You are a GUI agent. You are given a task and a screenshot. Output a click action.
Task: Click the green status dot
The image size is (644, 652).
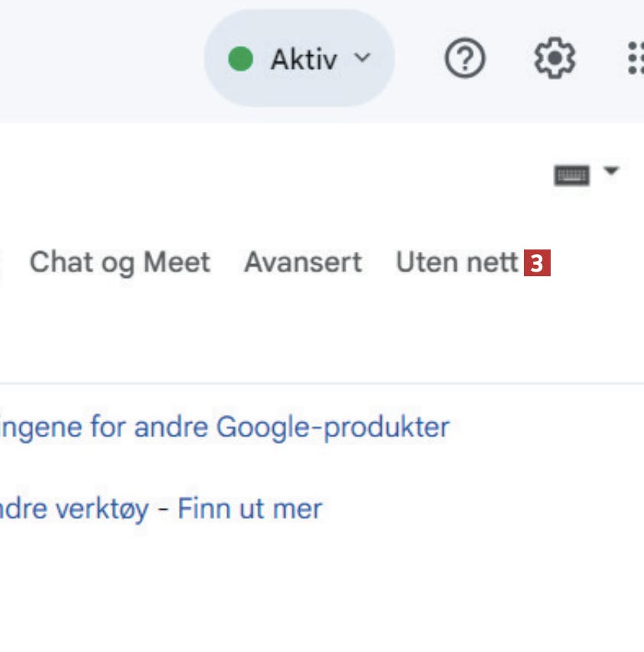[240, 59]
